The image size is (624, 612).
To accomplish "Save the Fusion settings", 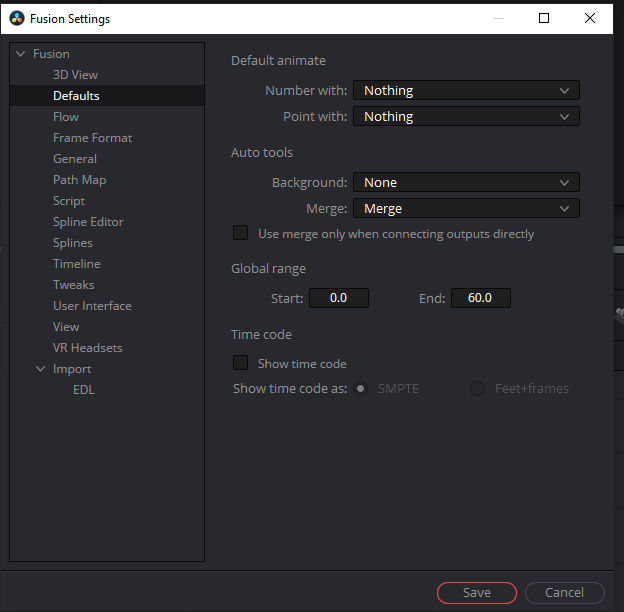I will (x=477, y=593).
